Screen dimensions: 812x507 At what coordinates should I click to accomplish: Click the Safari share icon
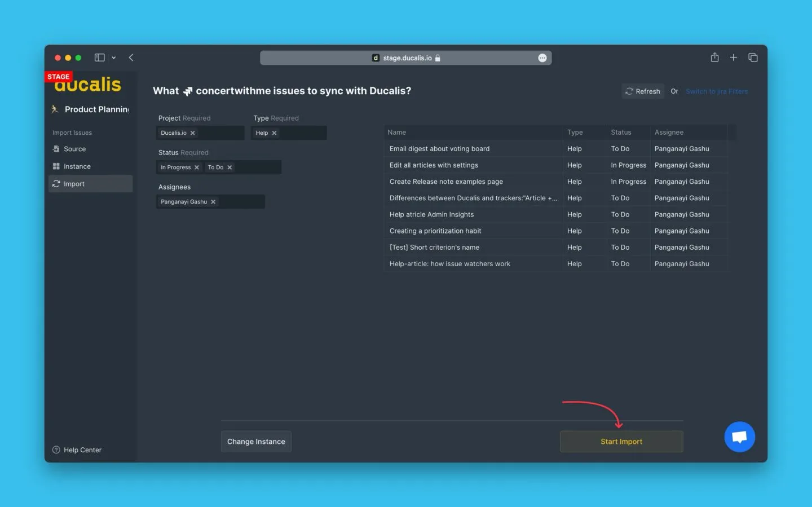(714, 58)
